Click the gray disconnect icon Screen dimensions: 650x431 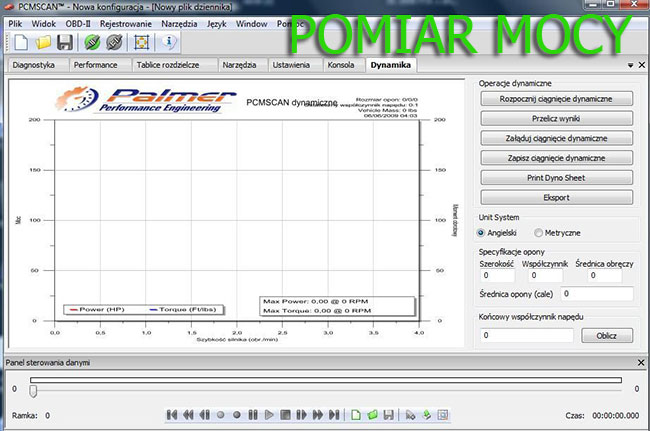click(114, 42)
